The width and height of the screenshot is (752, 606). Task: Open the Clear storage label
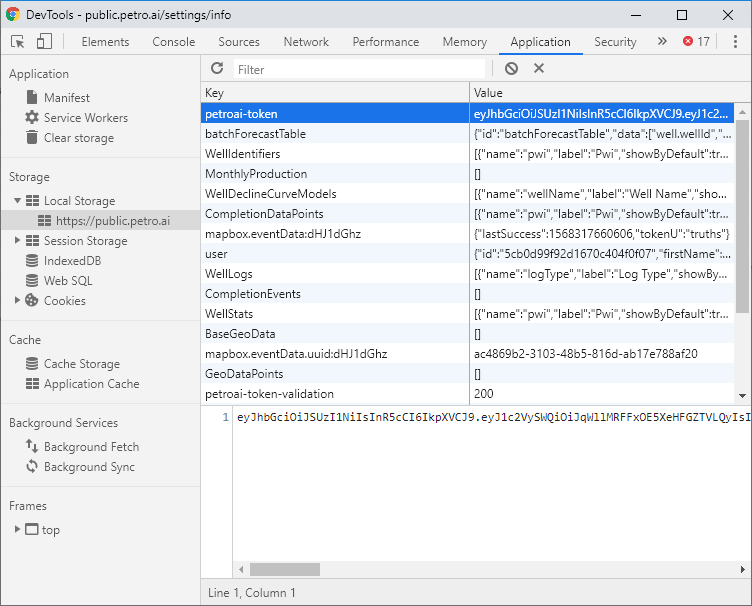point(79,138)
